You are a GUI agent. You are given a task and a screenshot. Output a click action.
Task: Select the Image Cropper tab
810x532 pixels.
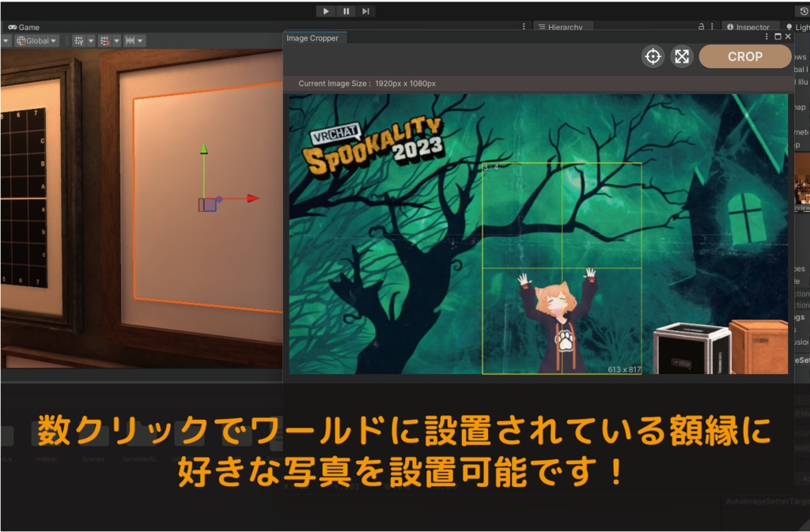click(312, 38)
